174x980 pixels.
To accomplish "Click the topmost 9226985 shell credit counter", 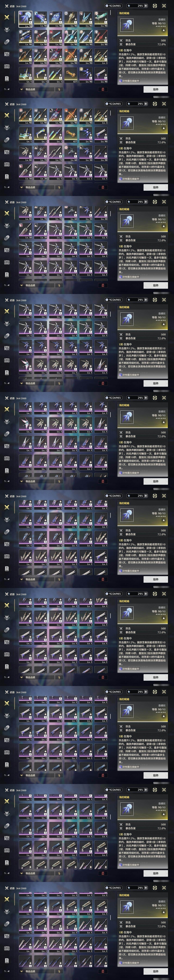I will (x=113, y=6).
